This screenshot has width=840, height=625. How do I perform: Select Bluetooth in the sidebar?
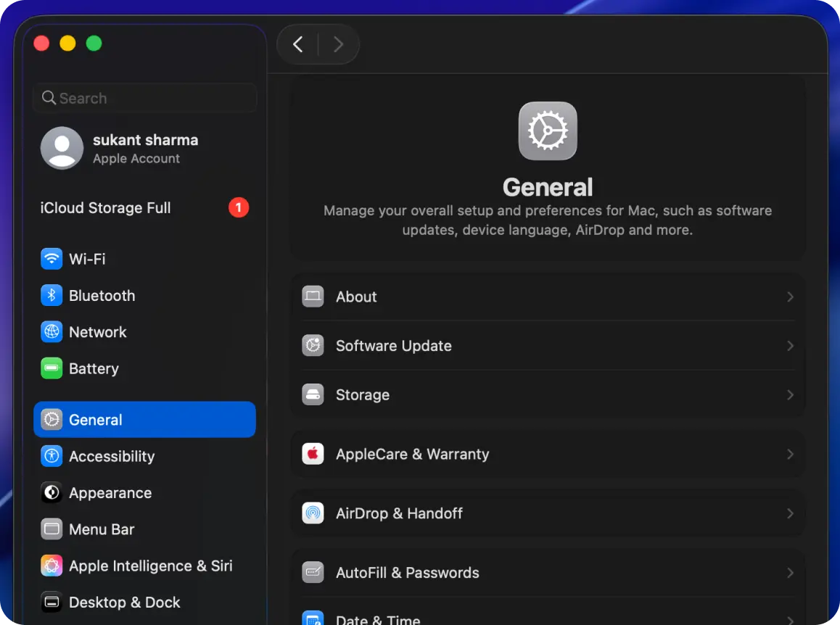pos(144,296)
